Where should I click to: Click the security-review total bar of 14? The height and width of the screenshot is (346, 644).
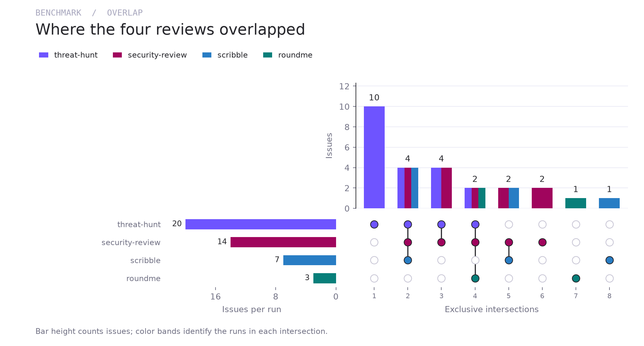point(283,242)
